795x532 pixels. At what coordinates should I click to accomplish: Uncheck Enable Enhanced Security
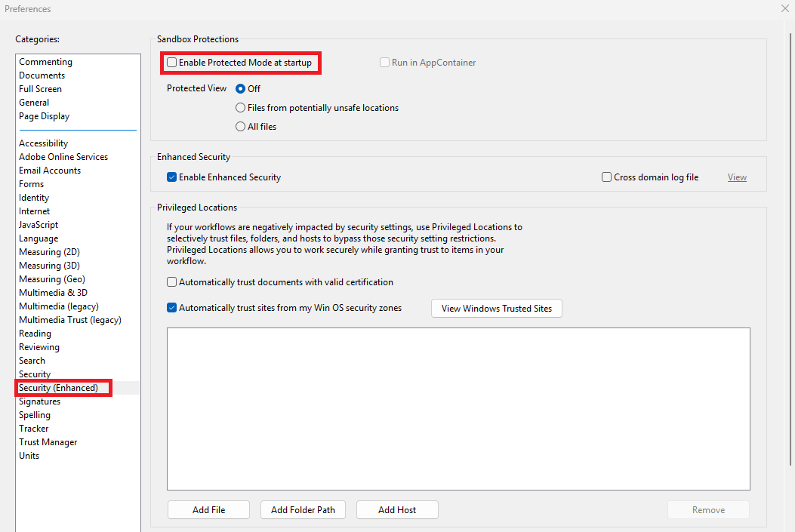[x=172, y=177]
